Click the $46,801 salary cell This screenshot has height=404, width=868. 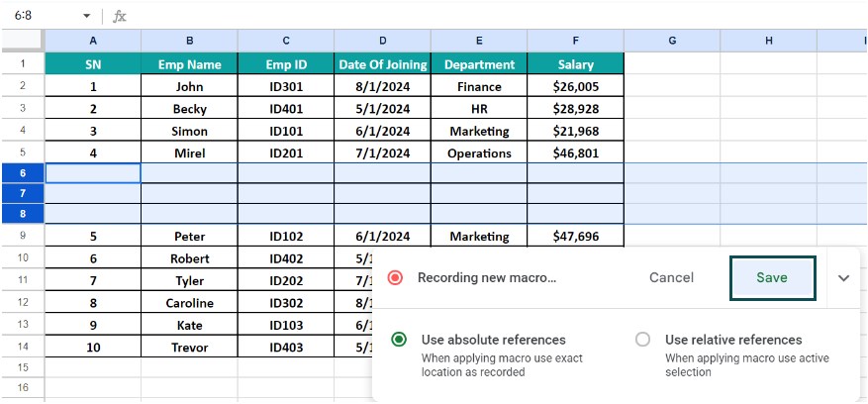coord(576,152)
